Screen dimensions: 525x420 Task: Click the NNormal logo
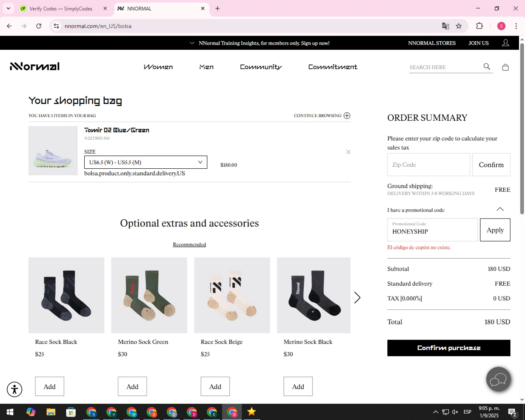point(35,66)
